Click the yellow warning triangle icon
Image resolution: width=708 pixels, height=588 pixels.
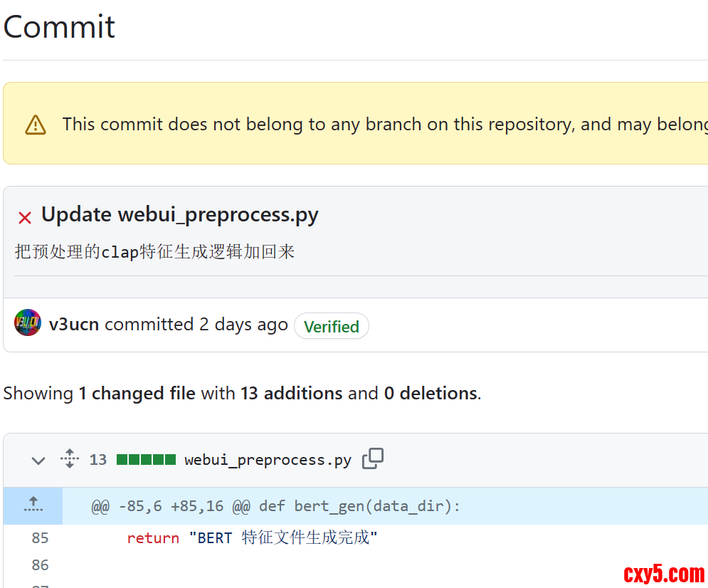[36, 125]
